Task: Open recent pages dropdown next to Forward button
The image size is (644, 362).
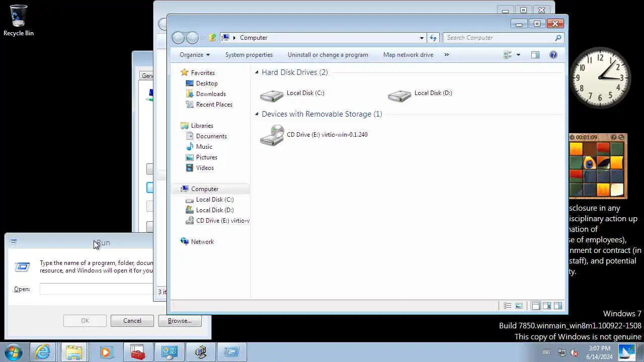Action: 203,38
